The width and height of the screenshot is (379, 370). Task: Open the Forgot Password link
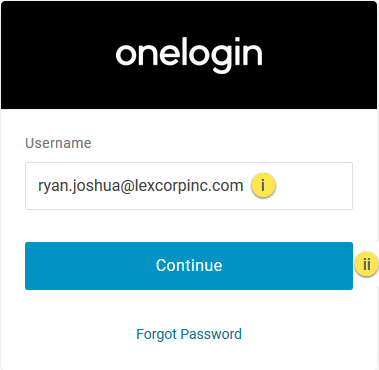189,334
